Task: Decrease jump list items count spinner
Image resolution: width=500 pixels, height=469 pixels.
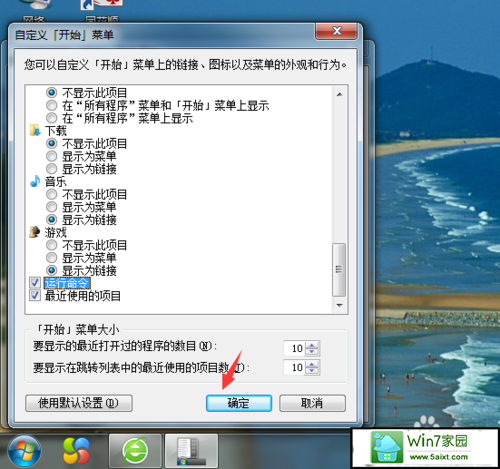Action: click(312, 371)
